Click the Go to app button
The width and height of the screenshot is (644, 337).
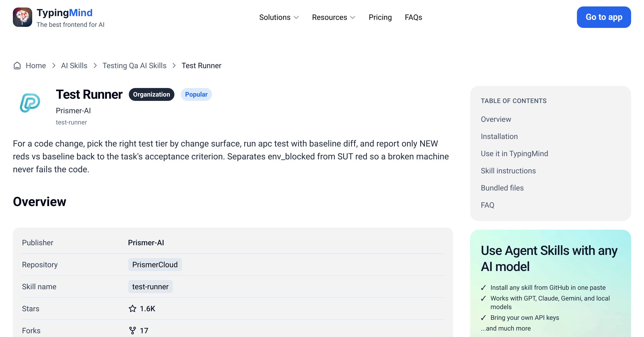click(604, 17)
